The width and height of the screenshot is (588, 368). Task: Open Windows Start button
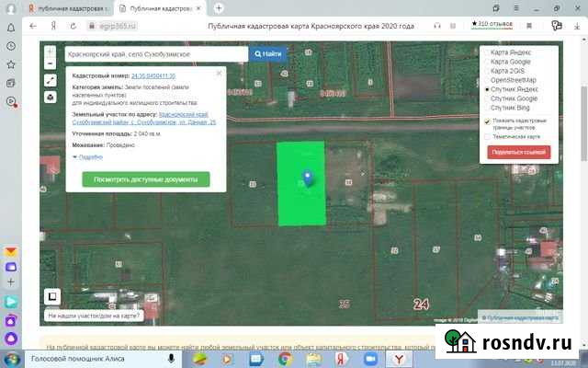pyautogui.click(x=11, y=360)
